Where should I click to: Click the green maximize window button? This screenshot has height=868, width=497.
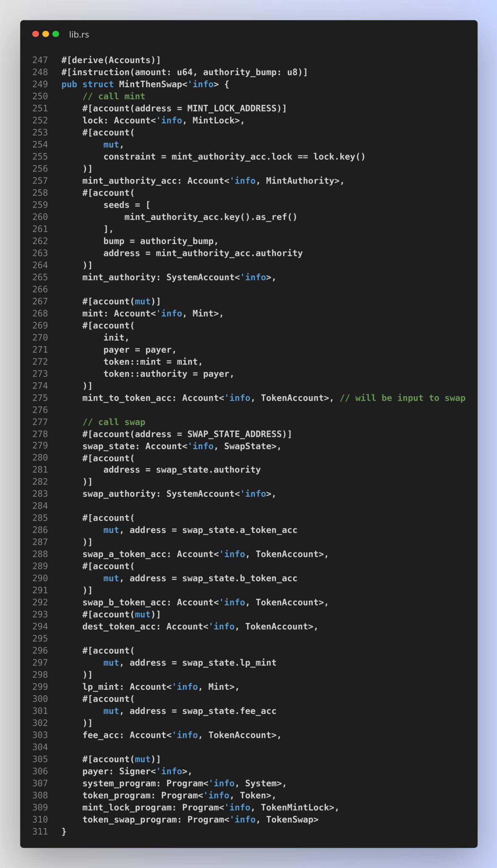click(x=56, y=34)
